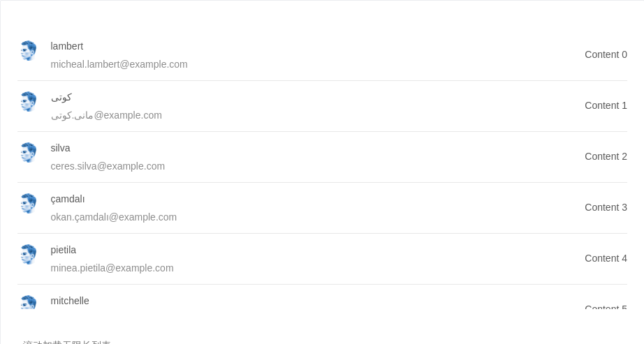
Task: Click okan.çamdalı@example.com email text
Action: [114, 217]
